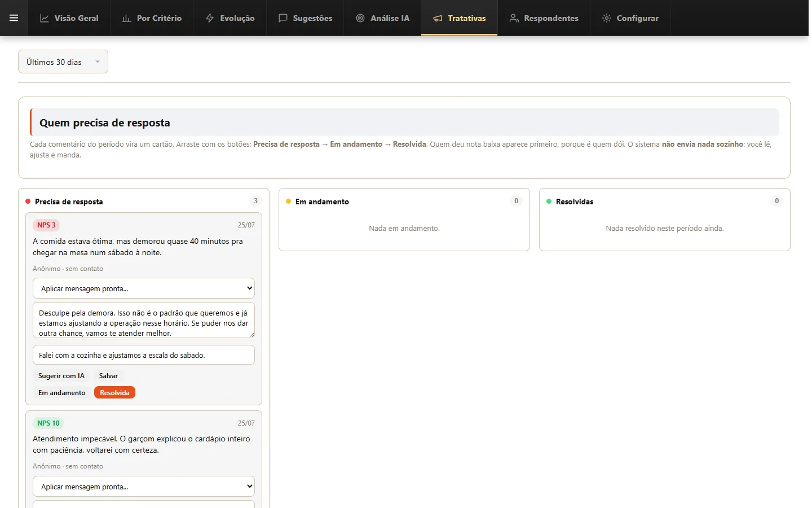
Task: Click 'Anônimo · sem contato' on NPS 10 card
Action: [x=68, y=466]
